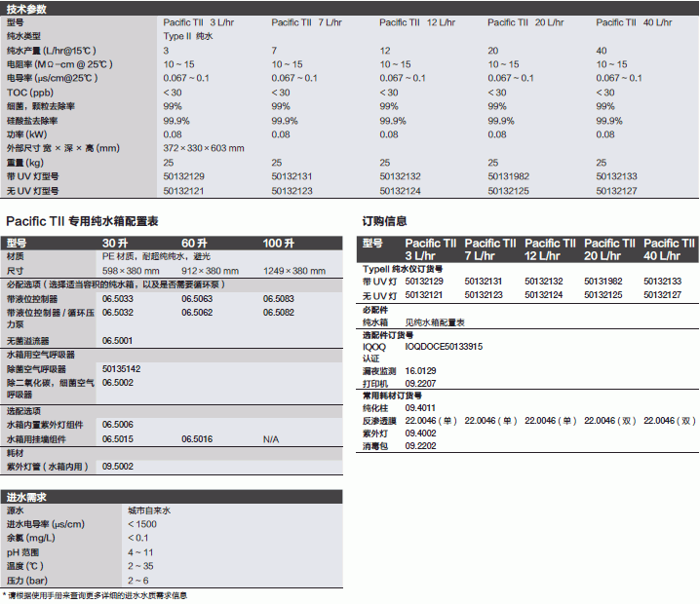Select part number 06.5083
Viewport: 700px width, 604px height.
[x=279, y=298]
